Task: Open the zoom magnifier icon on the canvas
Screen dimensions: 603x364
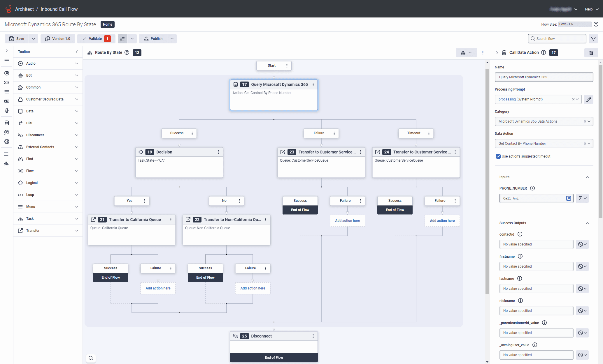Action: (x=91, y=358)
